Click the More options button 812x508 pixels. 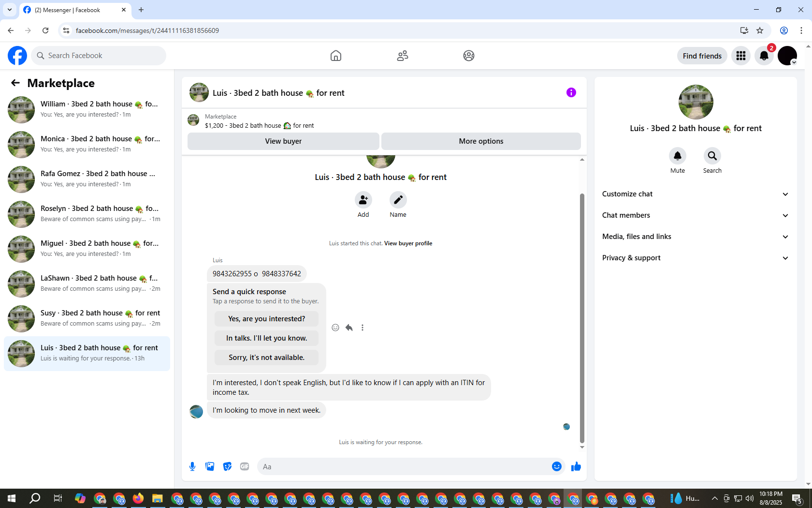[481, 141]
